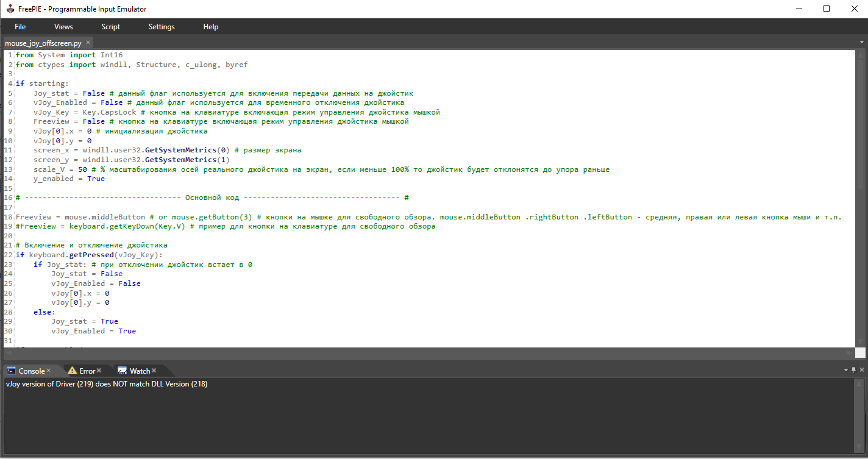Minimize the FreePIE window

tap(800, 9)
